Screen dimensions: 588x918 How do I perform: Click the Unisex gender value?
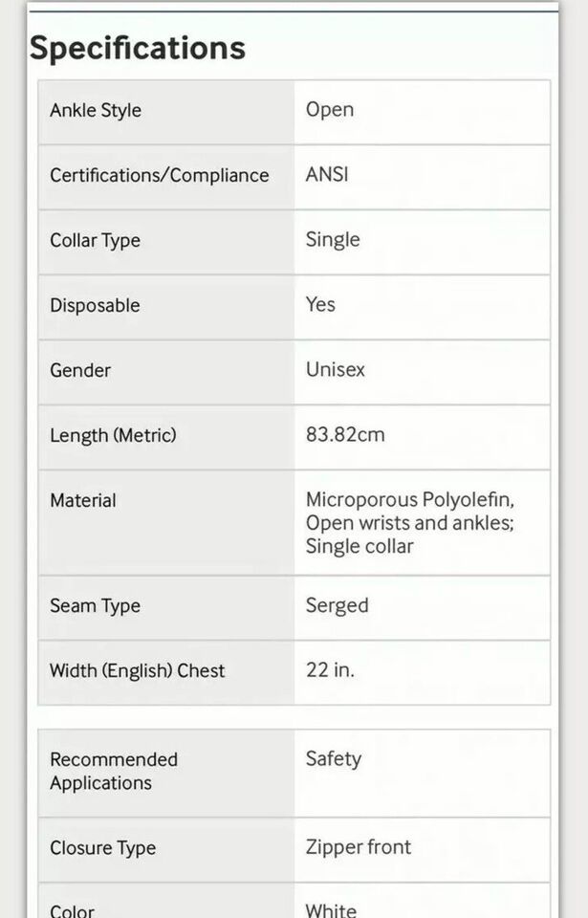[x=335, y=369]
